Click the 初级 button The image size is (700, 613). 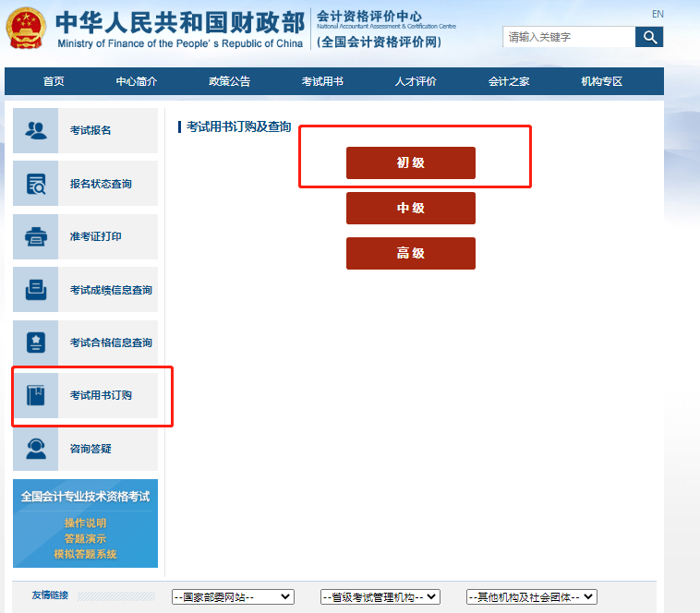(x=410, y=162)
